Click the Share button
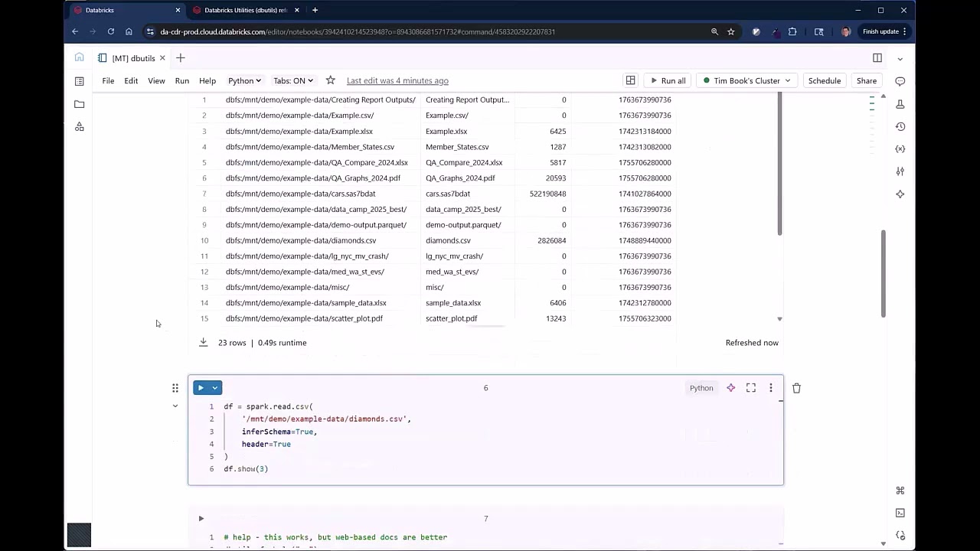The height and width of the screenshot is (551, 980). 867,80
